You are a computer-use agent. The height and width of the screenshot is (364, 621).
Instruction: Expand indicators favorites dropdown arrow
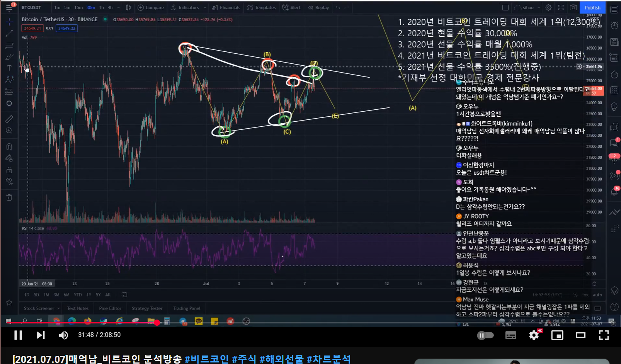[205, 7]
